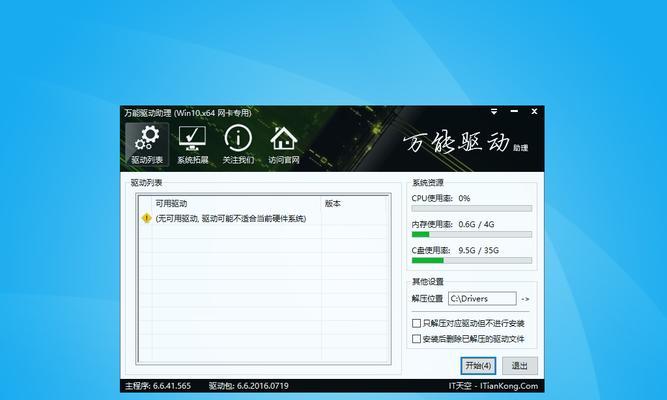Open the title bar dropdown menu arrow
This screenshot has width=667, height=400.
tap(494, 111)
